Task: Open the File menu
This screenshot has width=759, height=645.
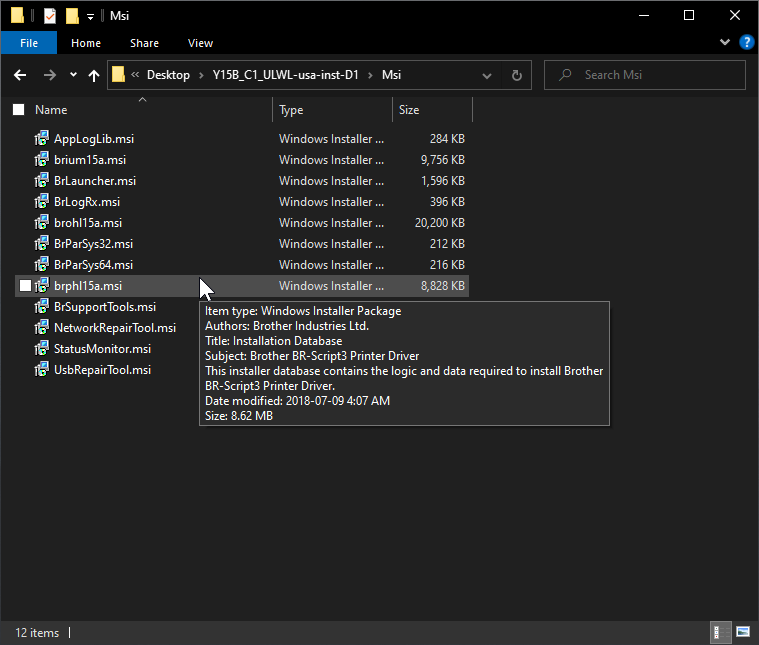Action: tap(29, 43)
